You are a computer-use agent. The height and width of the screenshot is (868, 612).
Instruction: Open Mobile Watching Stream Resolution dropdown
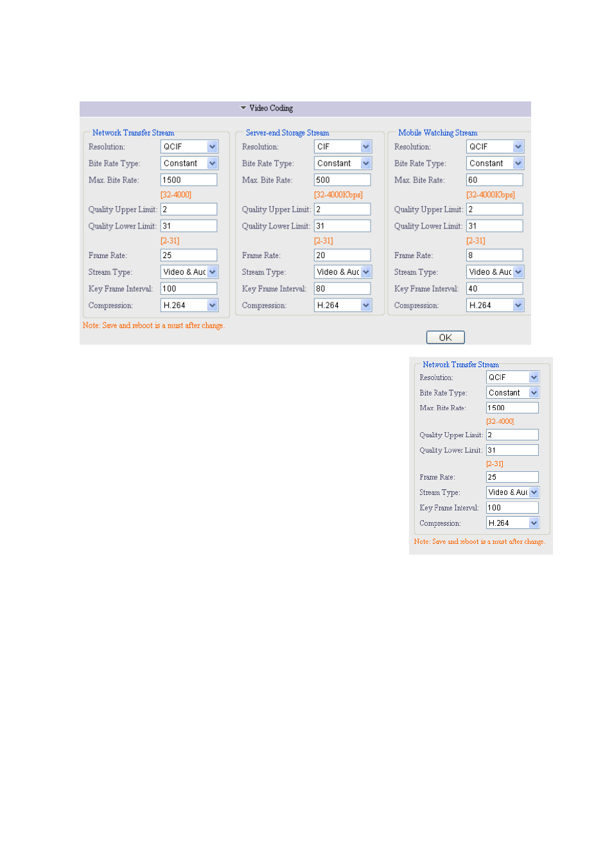(495, 147)
